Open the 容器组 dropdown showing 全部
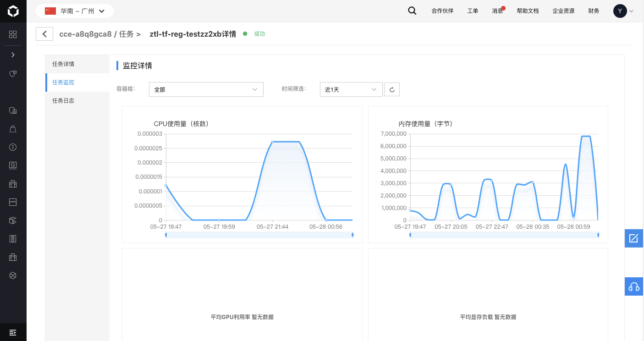The image size is (644, 341). [x=206, y=89]
